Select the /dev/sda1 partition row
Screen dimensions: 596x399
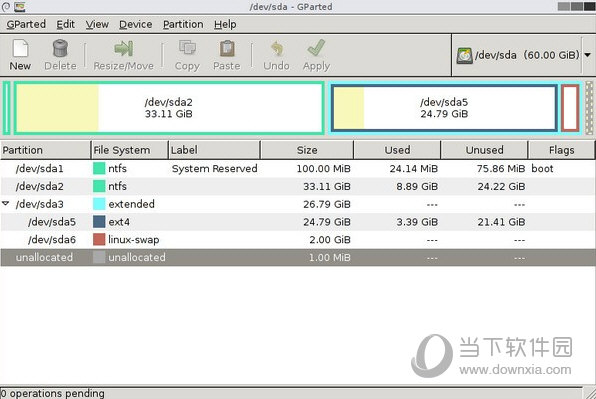298,168
